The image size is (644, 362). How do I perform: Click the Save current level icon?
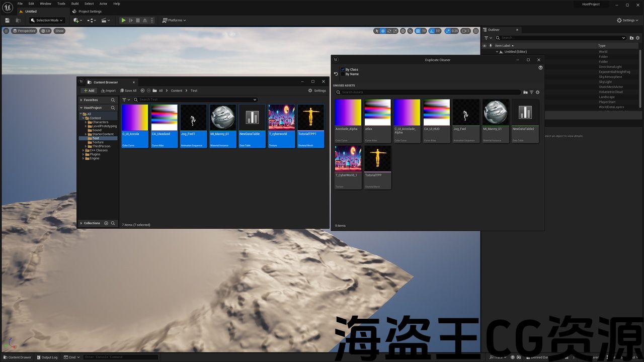(7, 20)
